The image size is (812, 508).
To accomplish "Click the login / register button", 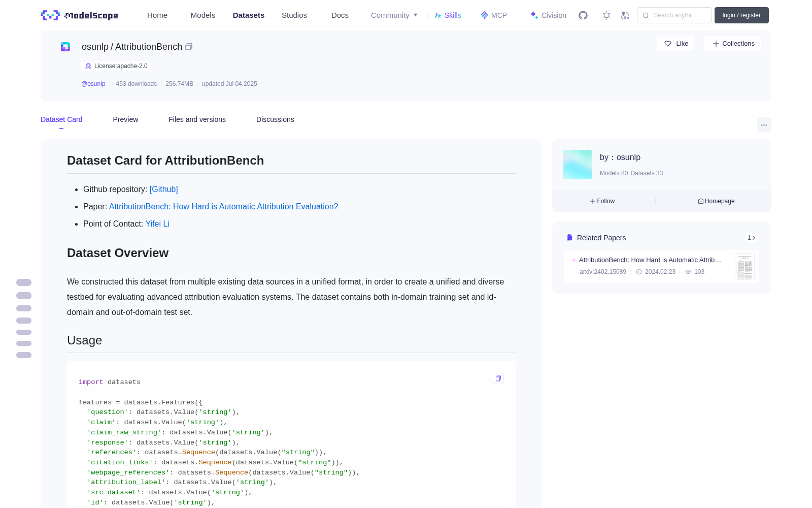I will pyautogui.click(x=741, y=15).
